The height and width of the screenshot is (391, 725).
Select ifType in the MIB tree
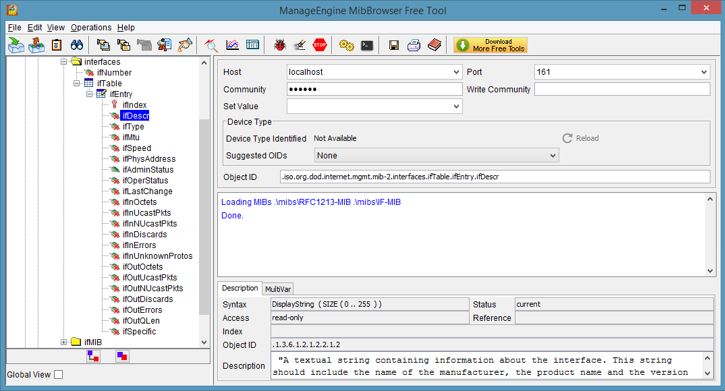(133, 126)
